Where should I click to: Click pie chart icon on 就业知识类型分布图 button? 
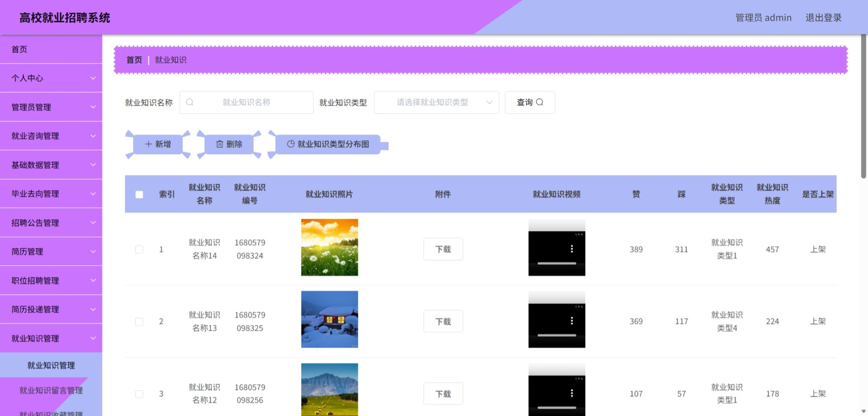pyautogui.click(x=291, y=144)
